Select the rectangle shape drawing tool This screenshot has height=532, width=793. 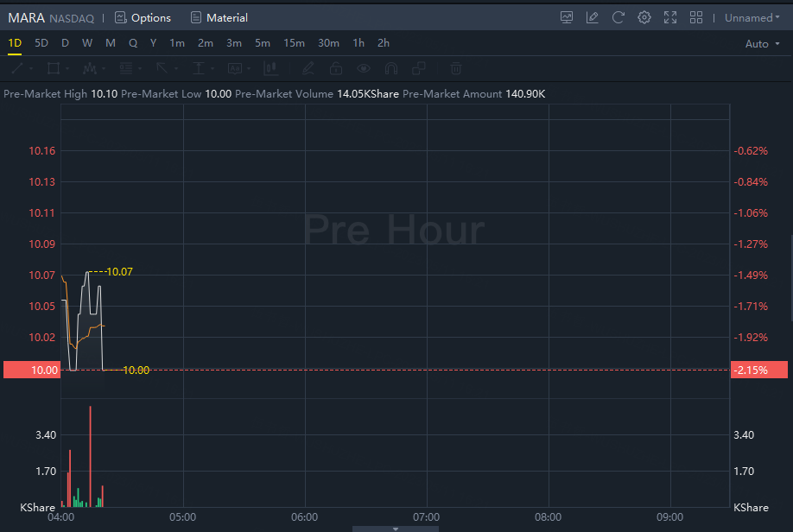click(x=53, y=68)
